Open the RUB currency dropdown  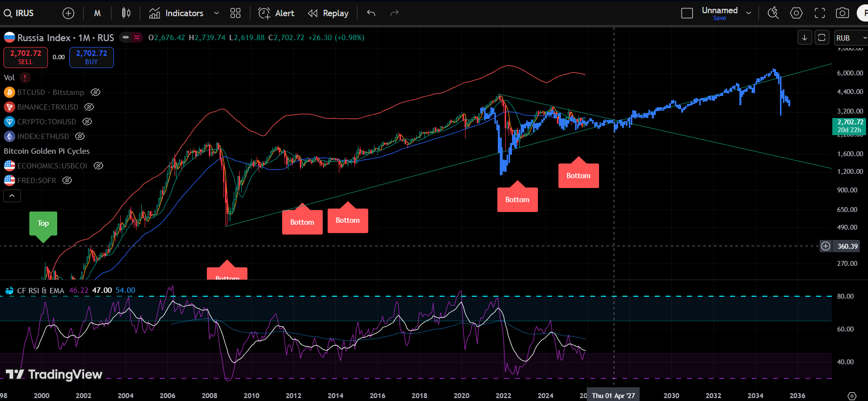(x=850, y=38)
